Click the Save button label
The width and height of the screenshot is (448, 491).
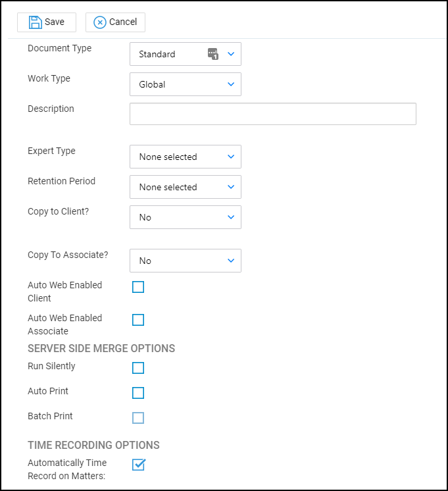point(55,22)
